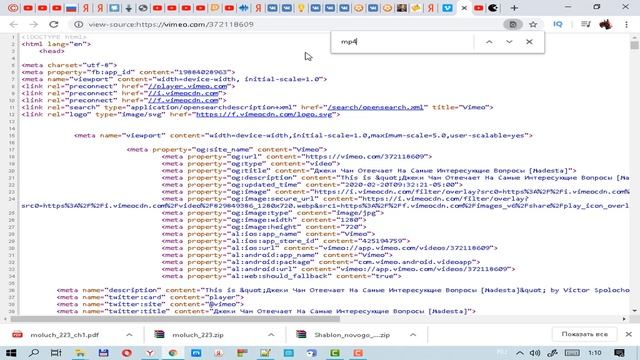Open Task View on the taskbar
This screenshot has width=640, height=360.
56,353
